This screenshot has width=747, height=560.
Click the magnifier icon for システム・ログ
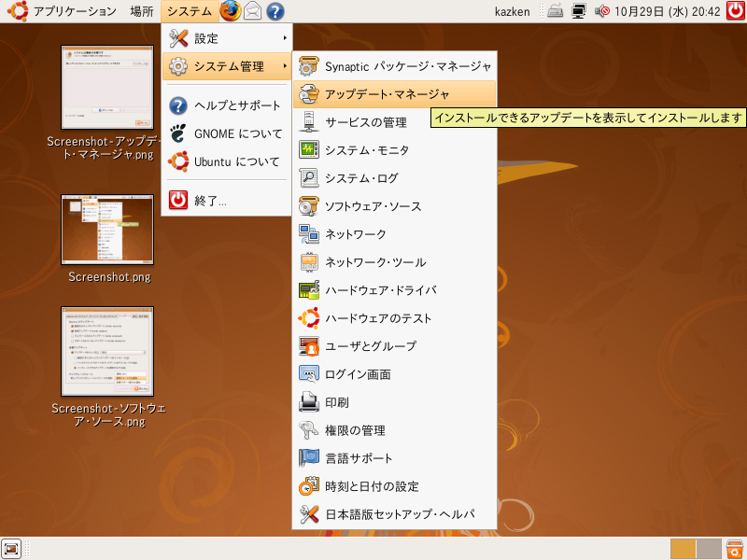[309, 178]
